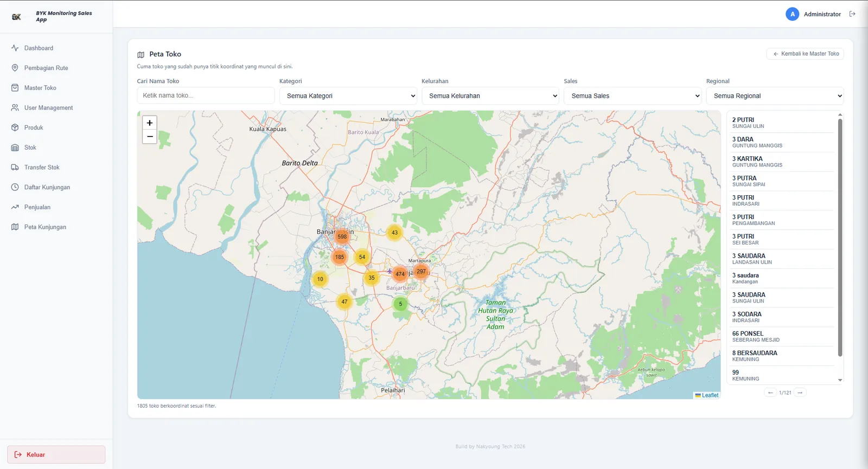Click the Produk box icon
Image resolution: width=868 pixels, height=469 pixels.
coord(15,127)
